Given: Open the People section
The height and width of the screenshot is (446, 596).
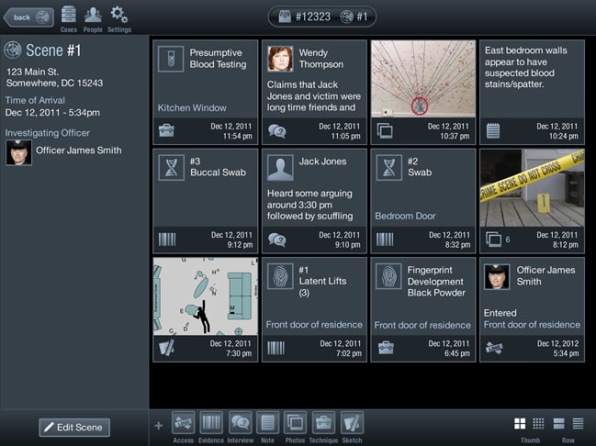Looking at the screenshot, I should [x=93, y=19].
